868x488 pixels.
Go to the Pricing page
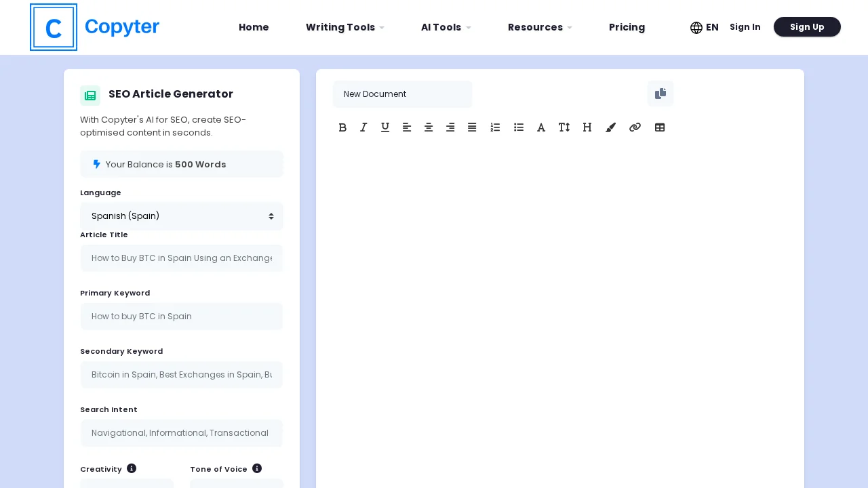[x=627, y=27]
